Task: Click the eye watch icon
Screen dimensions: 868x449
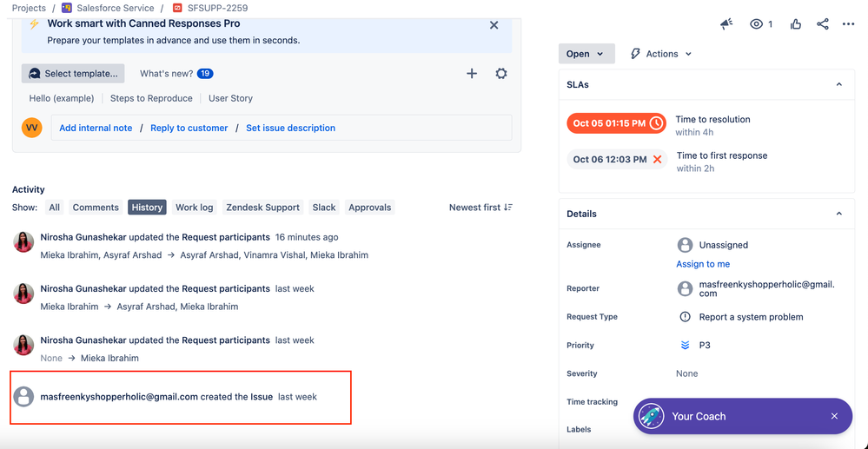Action: [x=756, y=23]
